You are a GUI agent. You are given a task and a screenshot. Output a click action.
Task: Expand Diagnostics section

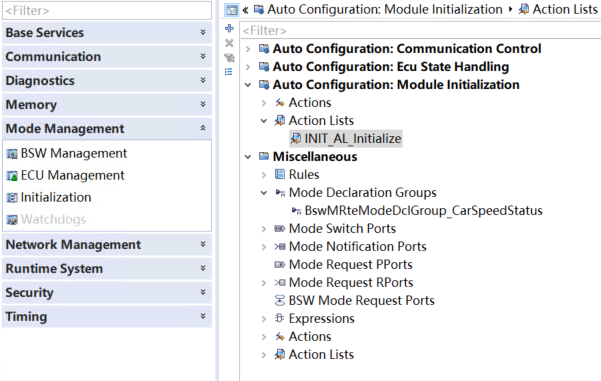(203, 80)
